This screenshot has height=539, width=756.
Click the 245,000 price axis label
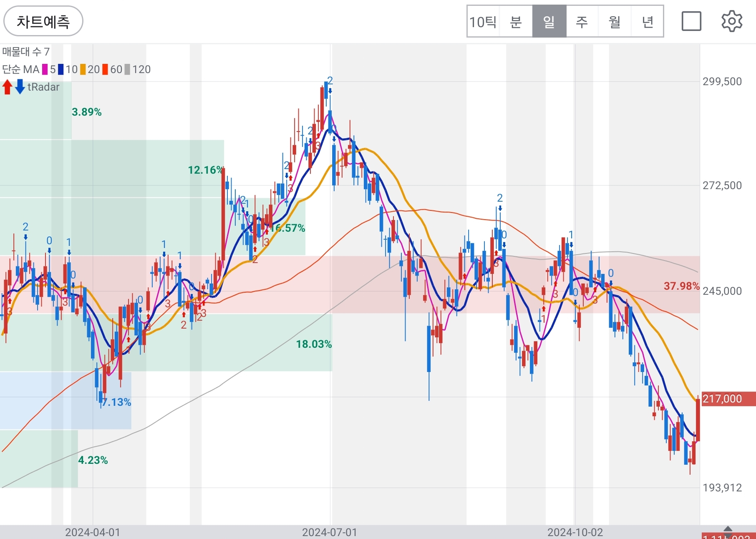722,291
